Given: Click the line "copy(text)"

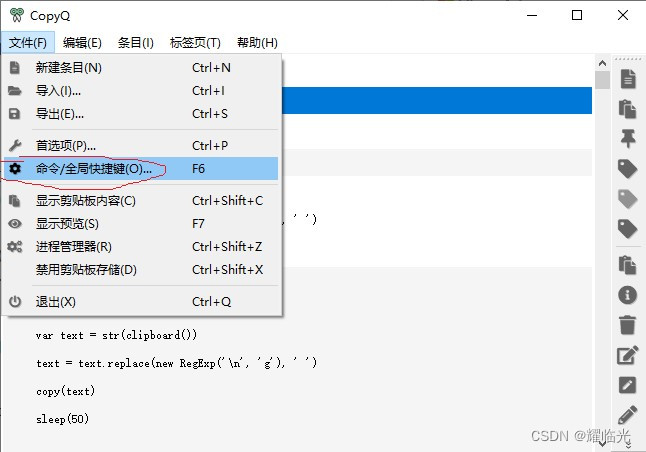Looking at the screenshot, I should 66,391.
